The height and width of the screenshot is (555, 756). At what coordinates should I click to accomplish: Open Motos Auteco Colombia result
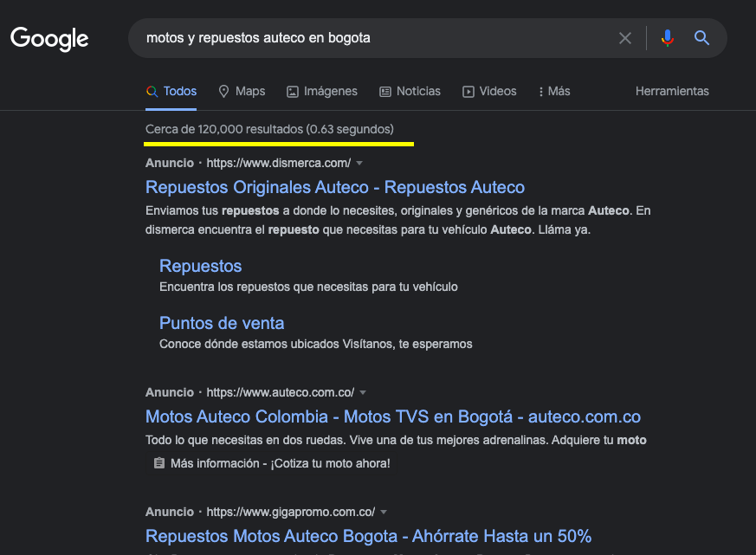coord(393,416)
